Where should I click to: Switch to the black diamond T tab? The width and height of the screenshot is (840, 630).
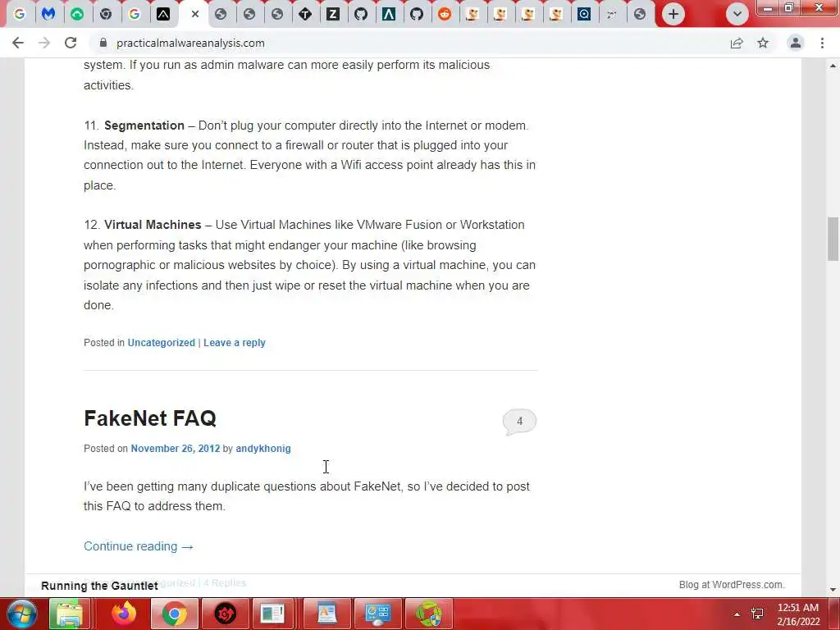tap(305, 14)
